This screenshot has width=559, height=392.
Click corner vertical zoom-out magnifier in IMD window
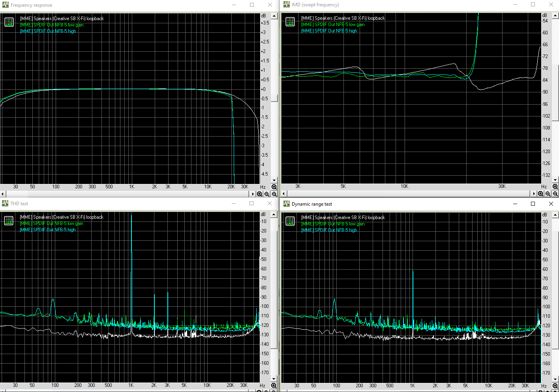(x=555, y=193)
